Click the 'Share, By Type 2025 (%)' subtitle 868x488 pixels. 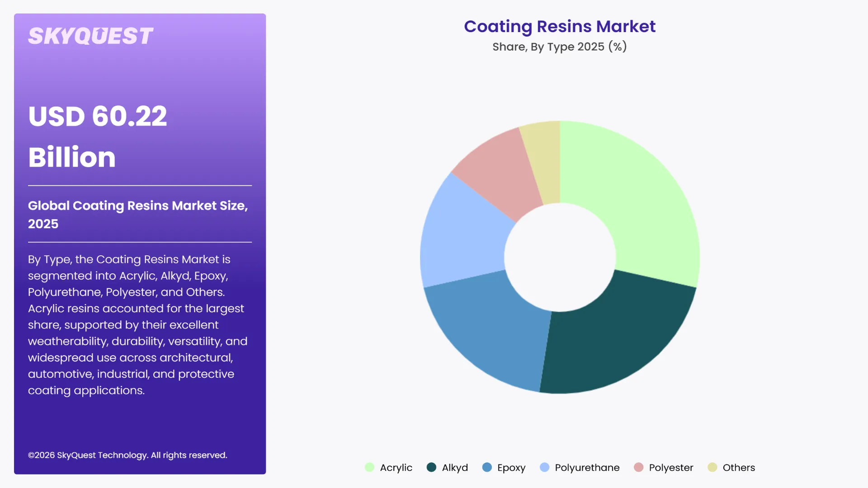pyautogui.click(x=560, y=47)
